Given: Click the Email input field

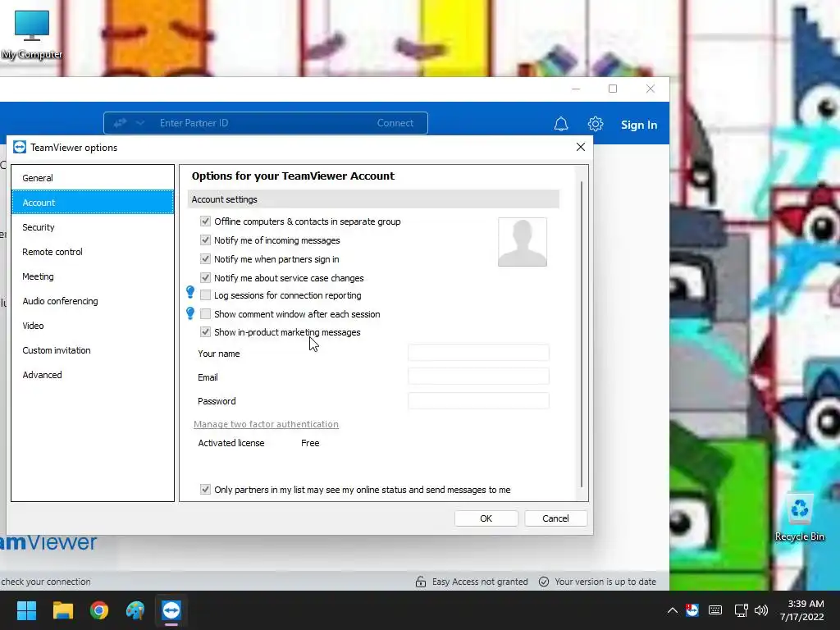Looking at the screenshot, I should click(x=478, y=376).
